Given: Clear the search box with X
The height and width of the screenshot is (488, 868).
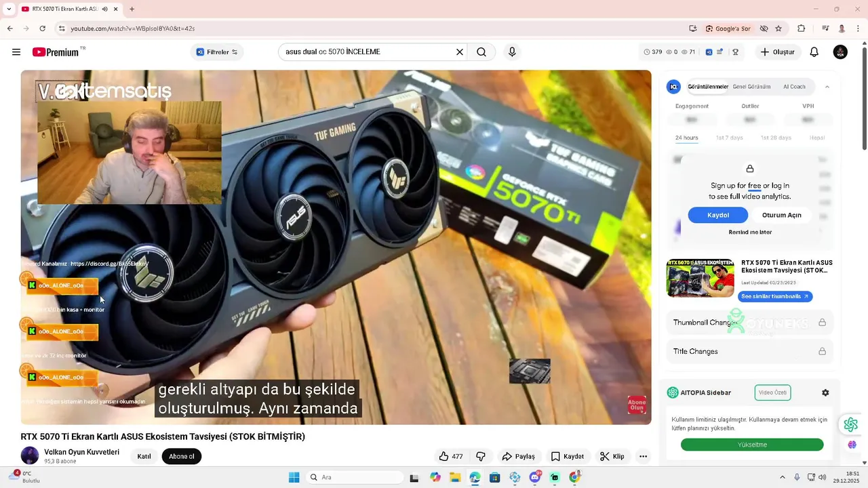Looking at the screenshot, I should [460, 52].
